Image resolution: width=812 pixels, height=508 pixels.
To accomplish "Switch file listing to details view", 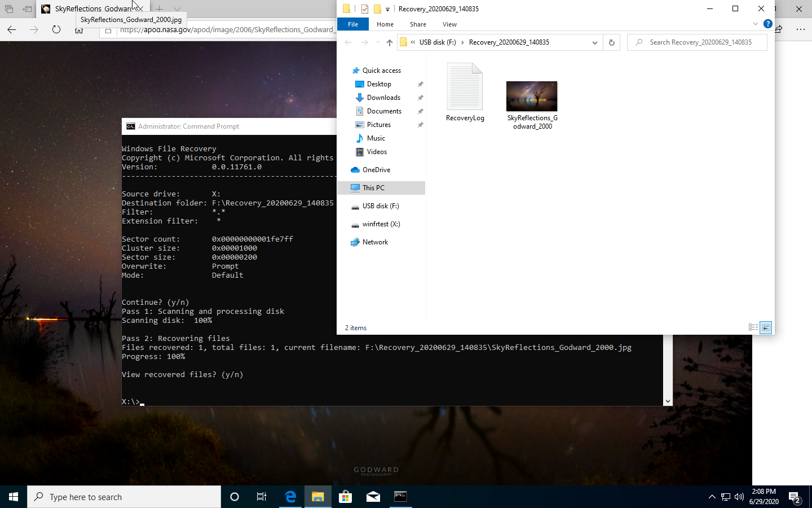I will click(753, 327).
